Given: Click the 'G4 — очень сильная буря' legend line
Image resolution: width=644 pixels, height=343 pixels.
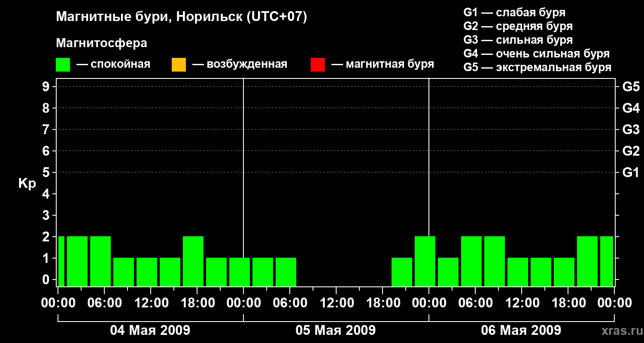Looking at the screenshot, I should 537,54.
